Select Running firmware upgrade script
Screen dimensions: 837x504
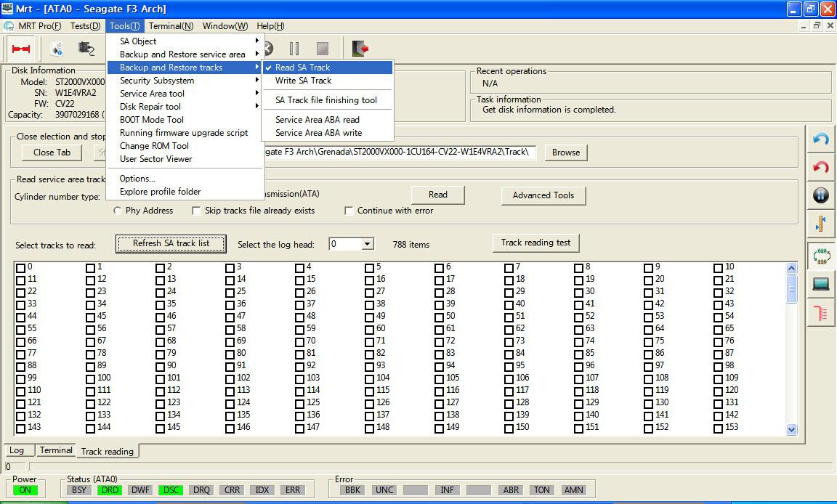185,133
